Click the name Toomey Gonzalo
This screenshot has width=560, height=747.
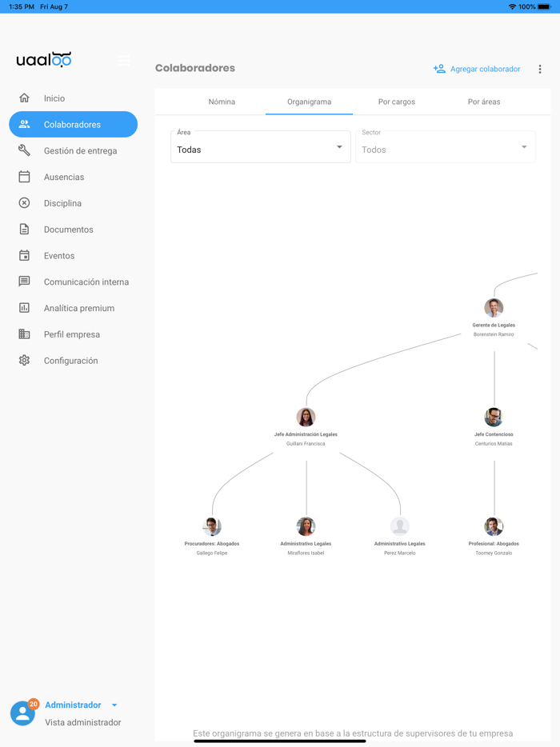coord(494,553)
